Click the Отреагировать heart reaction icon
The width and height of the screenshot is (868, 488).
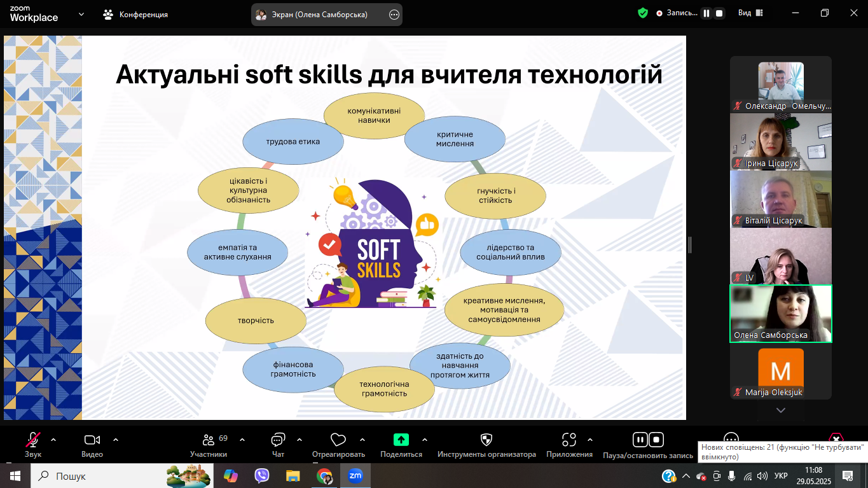[338, 440]
